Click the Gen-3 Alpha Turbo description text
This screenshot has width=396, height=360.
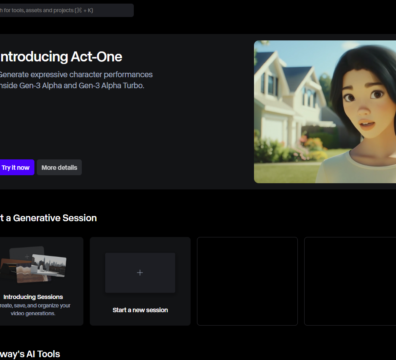pyautogui.click(x=72, y=86)
